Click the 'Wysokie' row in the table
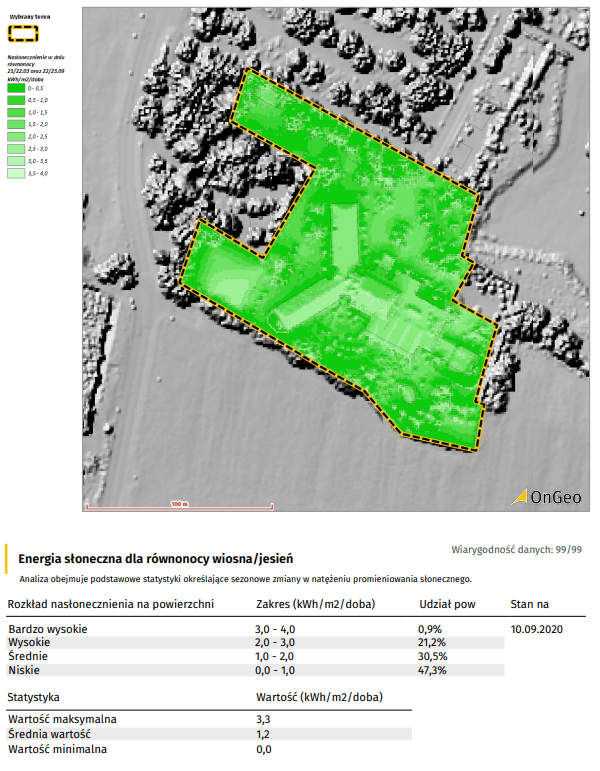600x771 pixels. 30,642
